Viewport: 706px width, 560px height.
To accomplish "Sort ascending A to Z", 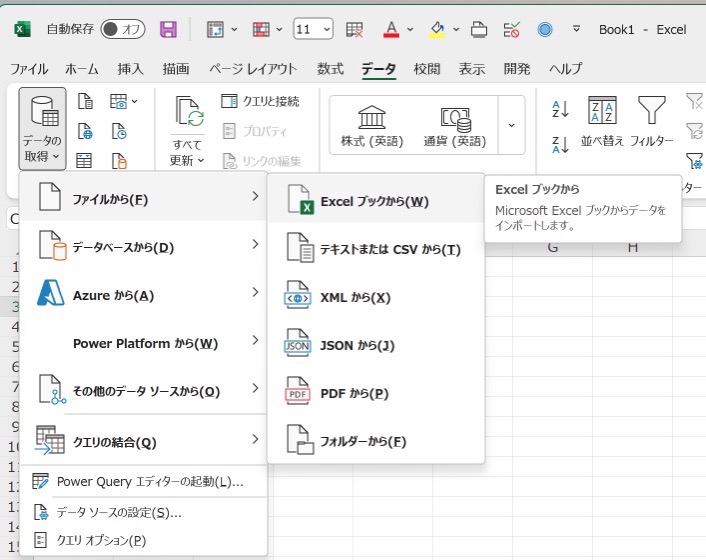I will (561, 109).
